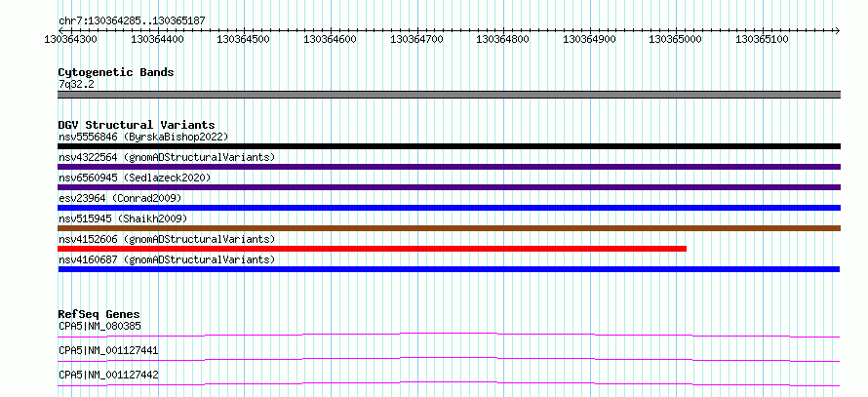Open the nsv6560945 (Sedlazeck2020) variant label
The width and height of the screenshot is (868, 397).
135,178
